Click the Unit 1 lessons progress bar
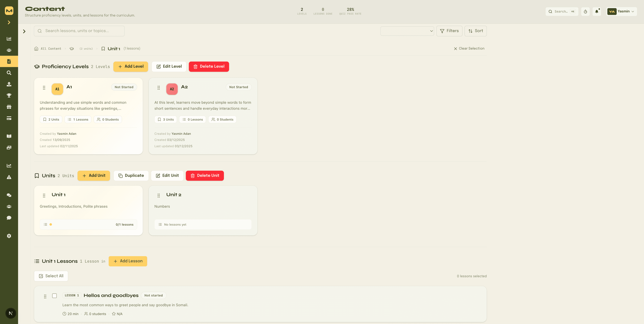The image size is (644, 324). pyautogui.click(x=88, y=225)
